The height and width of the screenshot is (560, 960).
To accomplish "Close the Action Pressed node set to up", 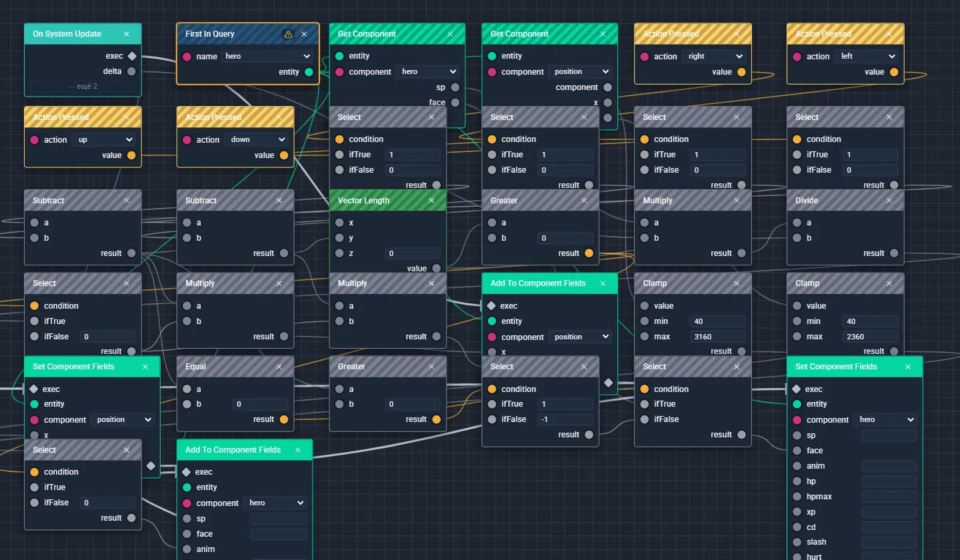I will [x=127, y=117].
